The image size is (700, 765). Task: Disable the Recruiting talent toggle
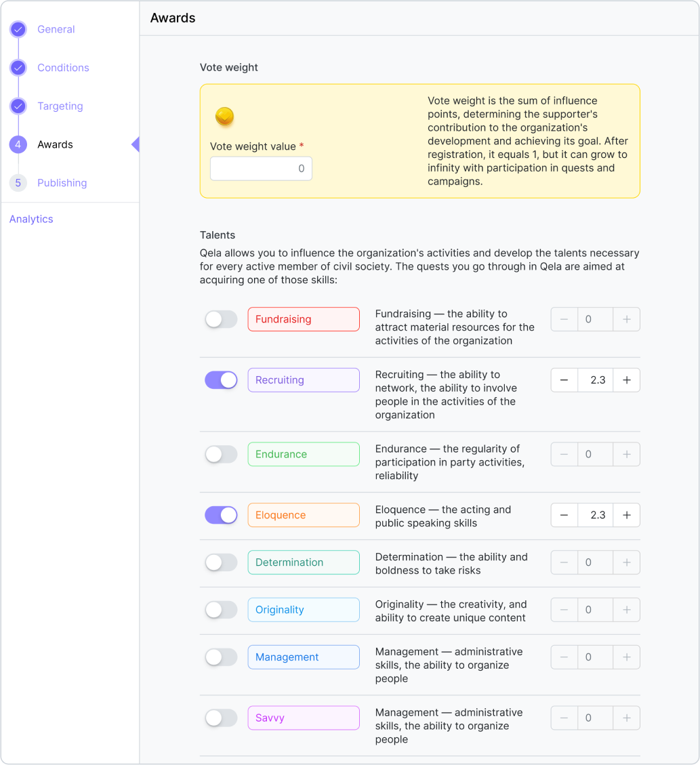pyautogui.click(x=221, y=380)
